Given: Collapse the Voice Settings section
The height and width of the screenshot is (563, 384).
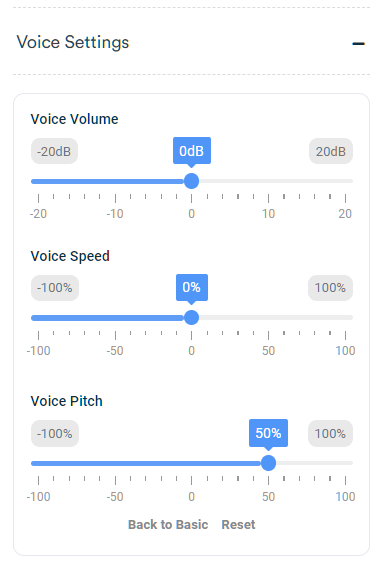Looking at the screenshot, I should pyautogui.click(x=358, y=44).
